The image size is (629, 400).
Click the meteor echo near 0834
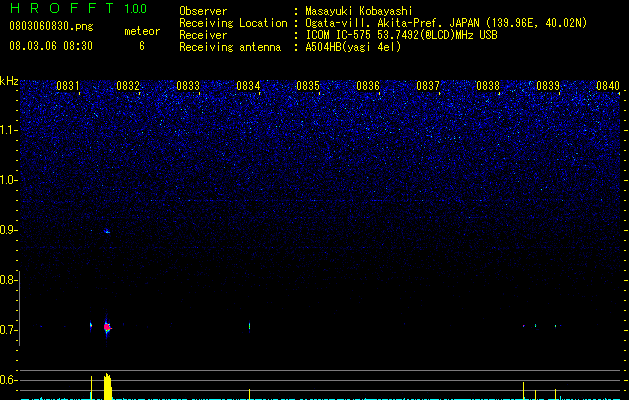point(250,326)
